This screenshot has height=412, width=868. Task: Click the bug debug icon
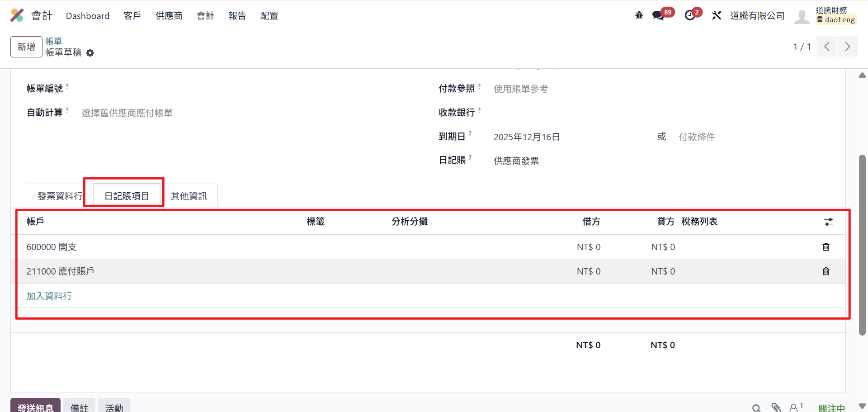point(639,15)
